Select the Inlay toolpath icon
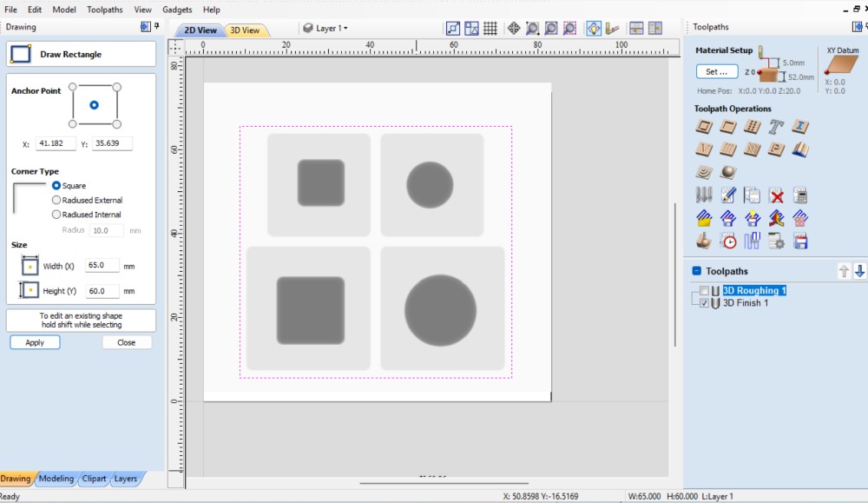The image size is (868, 503). [x=800, y=127]
